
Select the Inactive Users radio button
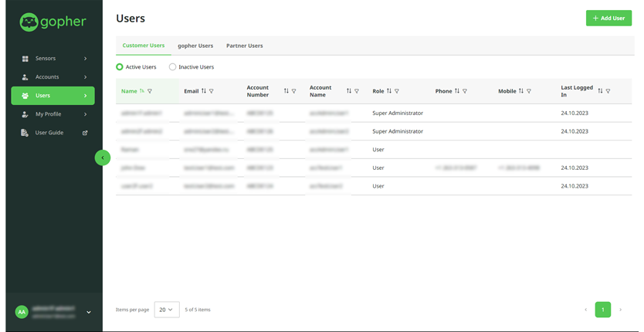[173, 67]
